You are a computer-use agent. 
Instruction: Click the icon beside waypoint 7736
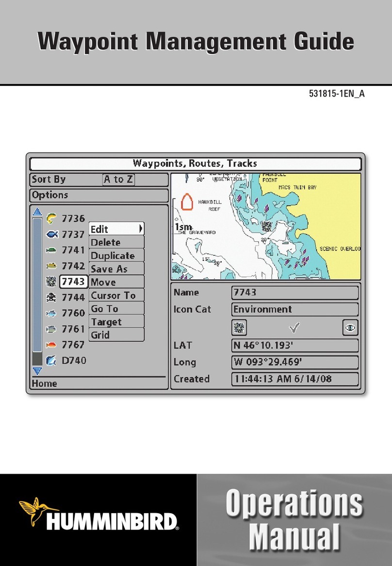coord(51,218)
